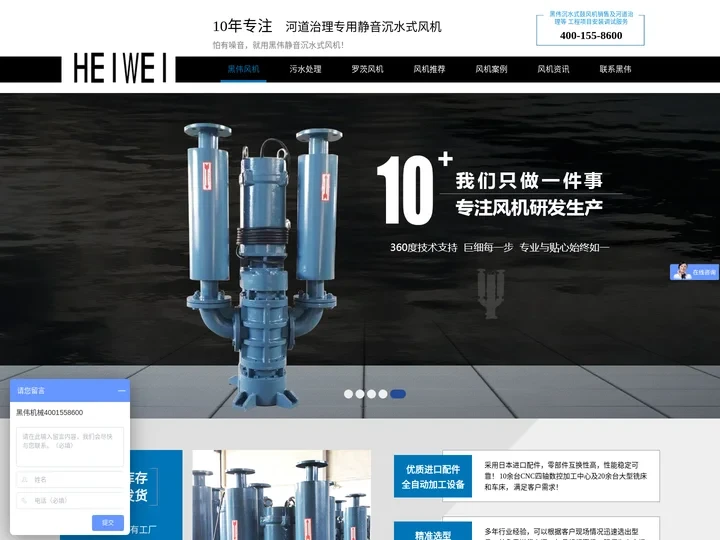Image resolution: width=720 pixels, height=540 pixels.
Task: Show the first carousel slide dot
Action: point(349,394)
